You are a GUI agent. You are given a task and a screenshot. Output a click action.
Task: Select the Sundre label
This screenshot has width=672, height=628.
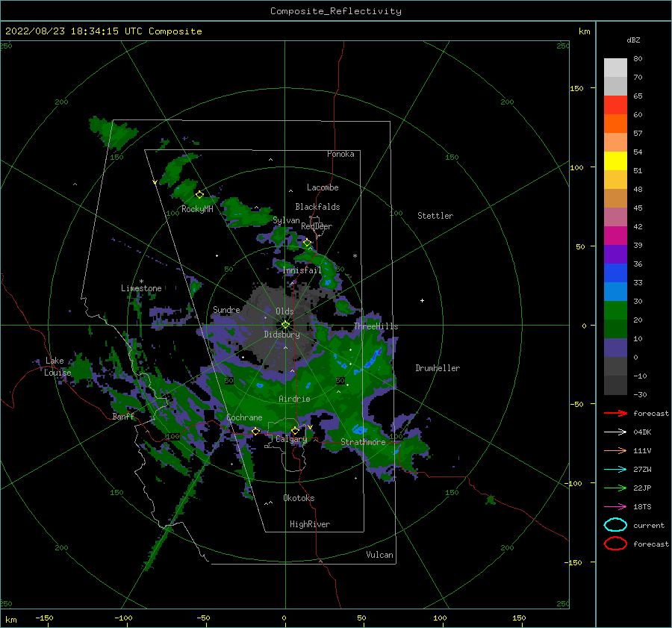pyautogui.click(x=226, y=309)
